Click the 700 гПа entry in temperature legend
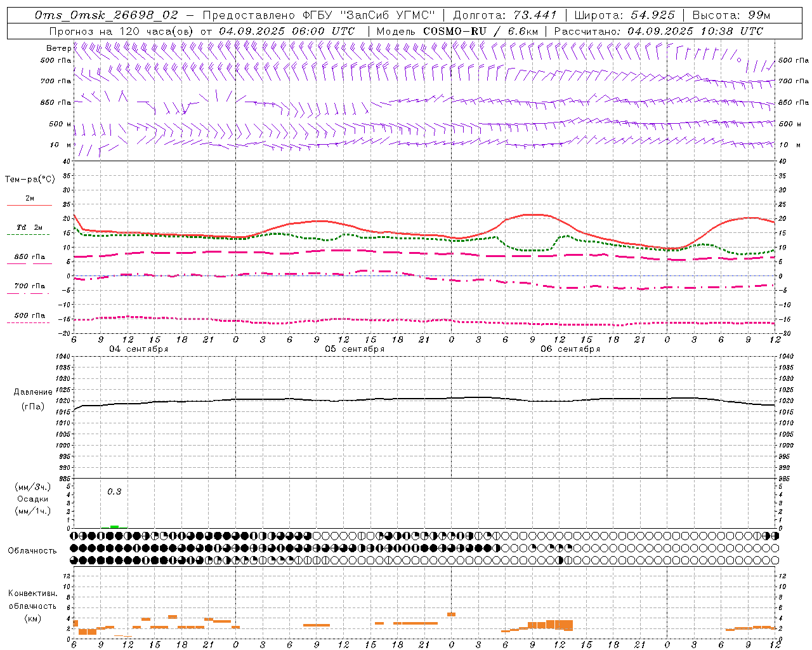 pyautogui.click(x=30, y=286)
